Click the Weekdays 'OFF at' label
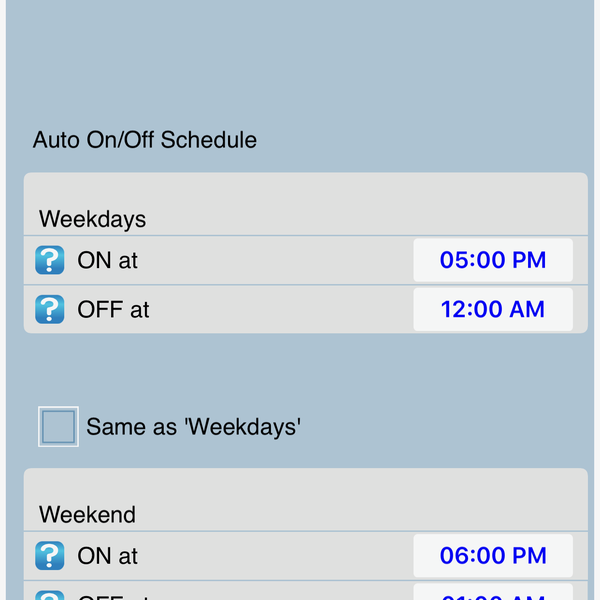600x600 pixels. tap(113, 310)
